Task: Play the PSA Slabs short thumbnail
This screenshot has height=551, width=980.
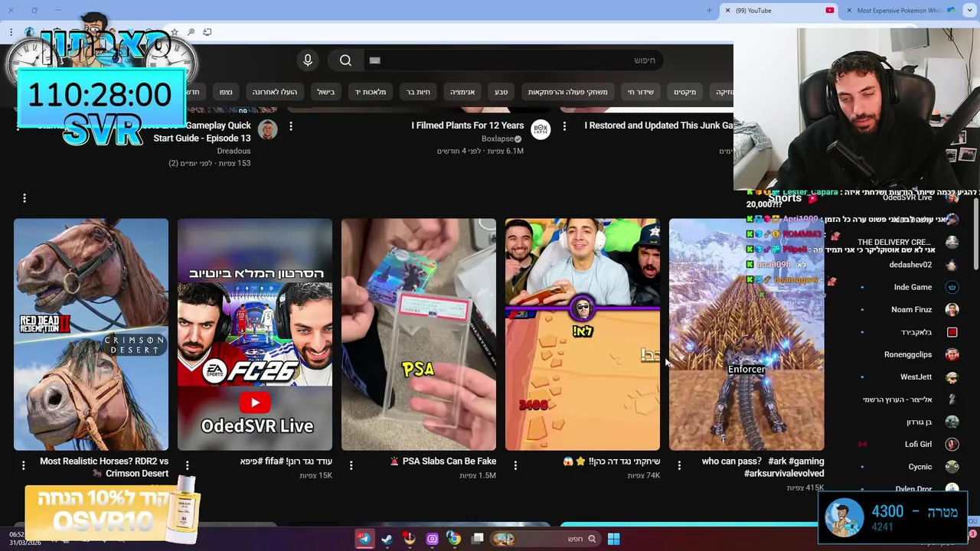Action: coord(419,334)
